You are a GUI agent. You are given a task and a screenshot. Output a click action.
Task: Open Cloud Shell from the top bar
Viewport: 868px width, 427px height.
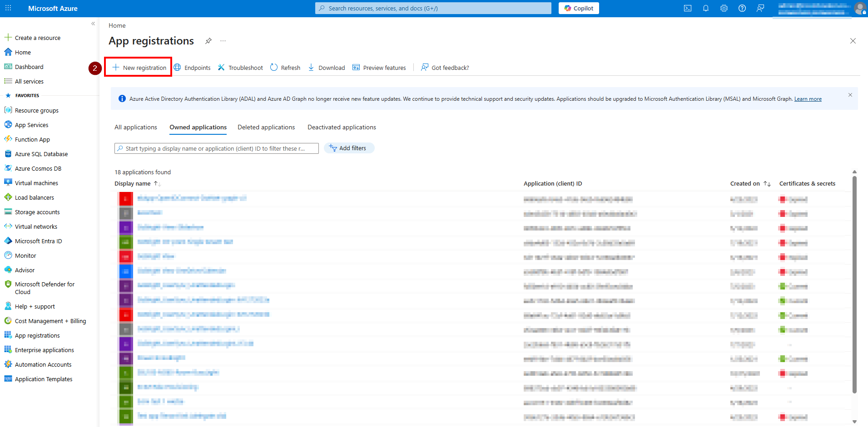click(687, 8)
